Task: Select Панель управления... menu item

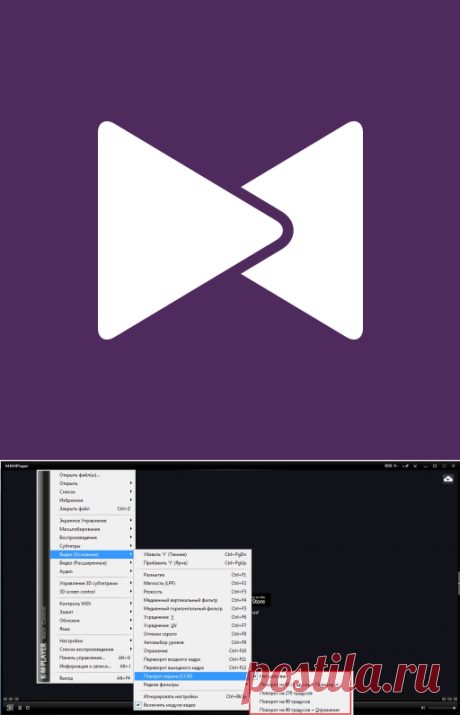Action: tap(93, 658)
